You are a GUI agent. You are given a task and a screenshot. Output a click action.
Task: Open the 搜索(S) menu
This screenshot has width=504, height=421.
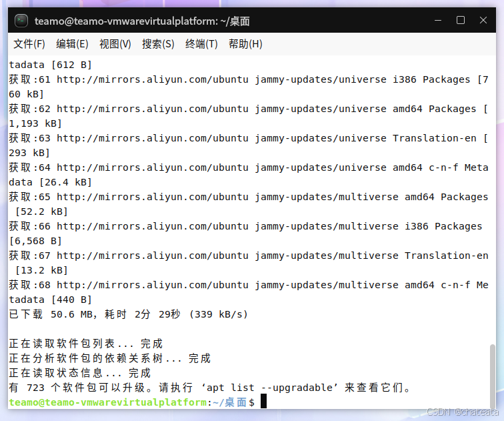(x=158, y=44)
